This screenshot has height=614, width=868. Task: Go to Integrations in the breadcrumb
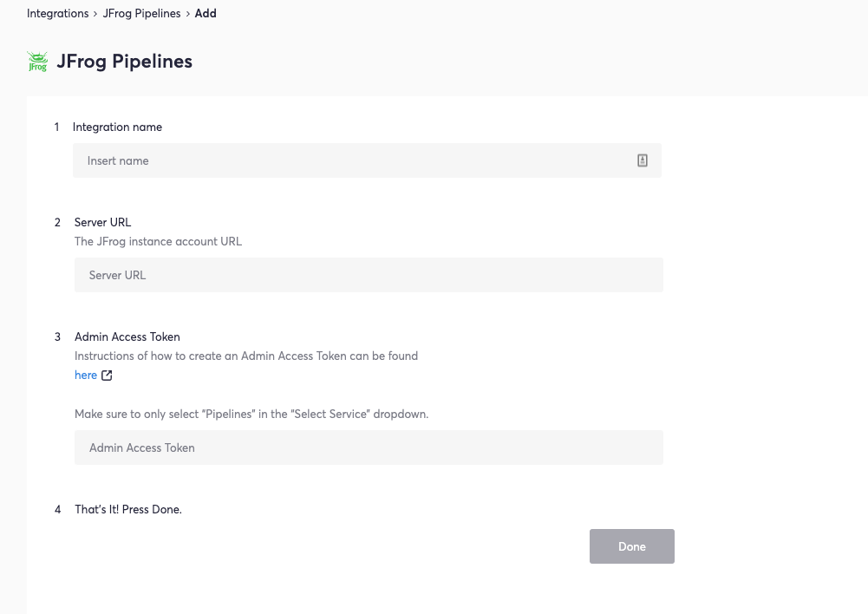tap(57, 14)
